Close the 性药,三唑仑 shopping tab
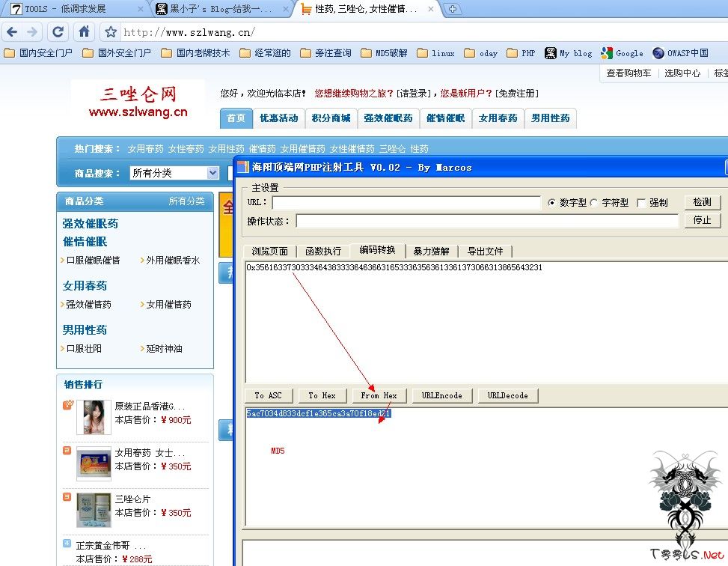This screenshot has height=566, width=728. [430, 9]
